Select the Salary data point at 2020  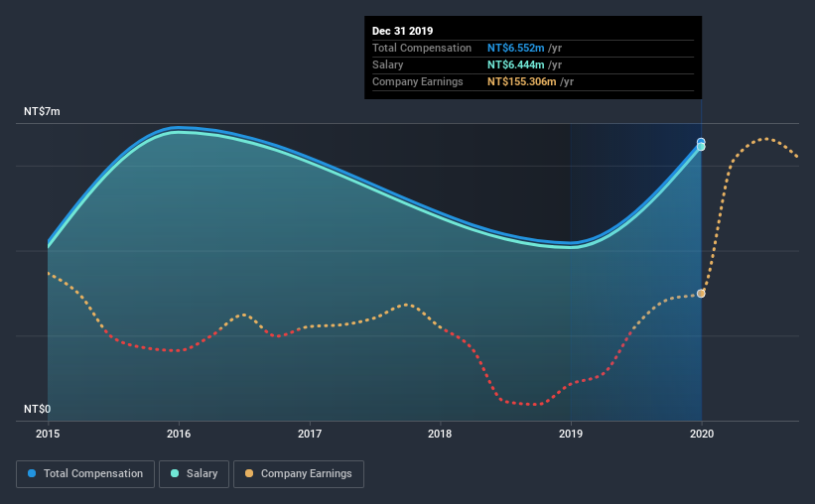[701, 147]
